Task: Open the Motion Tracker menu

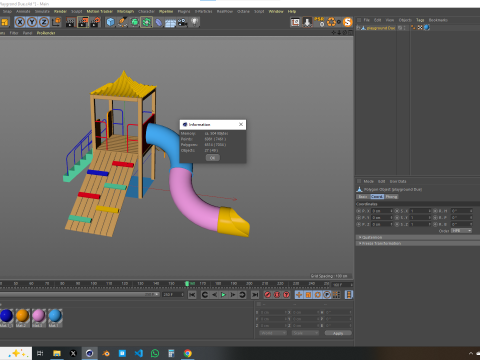Action: click(100, 11)
